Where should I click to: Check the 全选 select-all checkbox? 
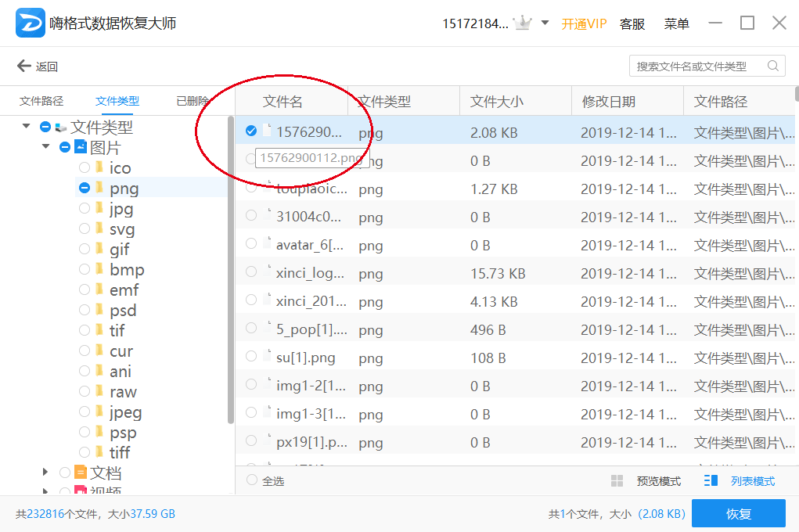pos(252,480)
